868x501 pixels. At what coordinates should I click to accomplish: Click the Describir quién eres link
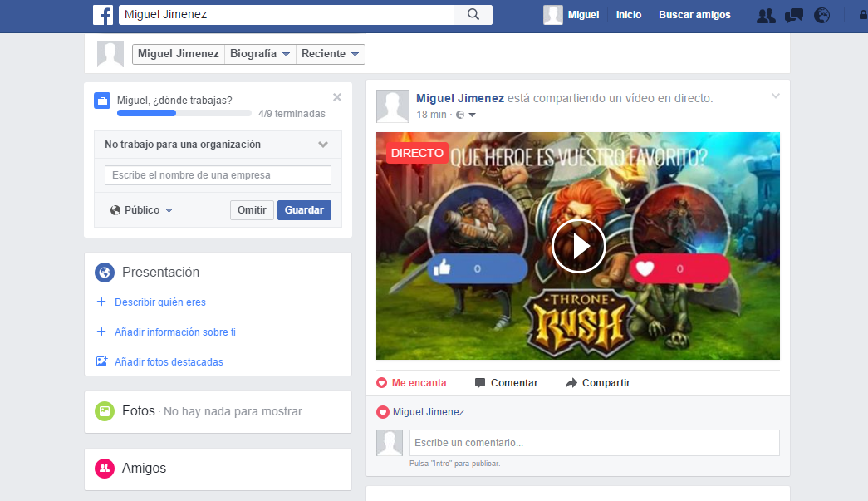(x=160, y=302)
